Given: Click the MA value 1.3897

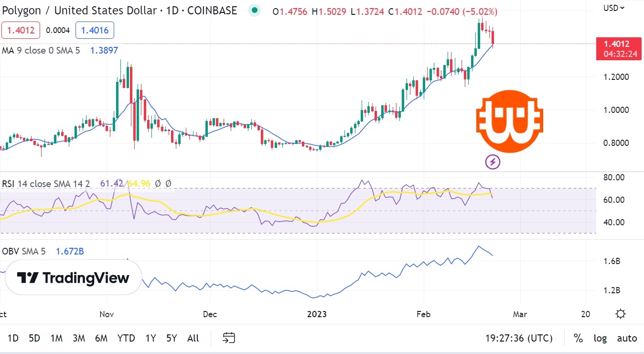Looking at the screenshot, I should click(104, 50).
